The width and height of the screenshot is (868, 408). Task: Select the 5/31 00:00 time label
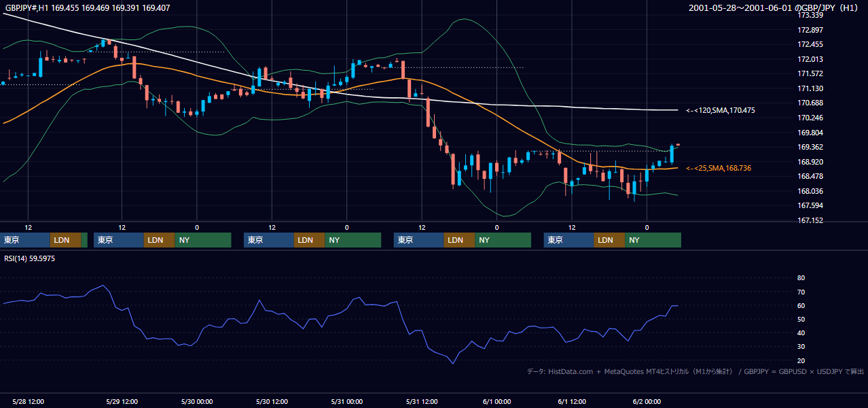(347, 401)
